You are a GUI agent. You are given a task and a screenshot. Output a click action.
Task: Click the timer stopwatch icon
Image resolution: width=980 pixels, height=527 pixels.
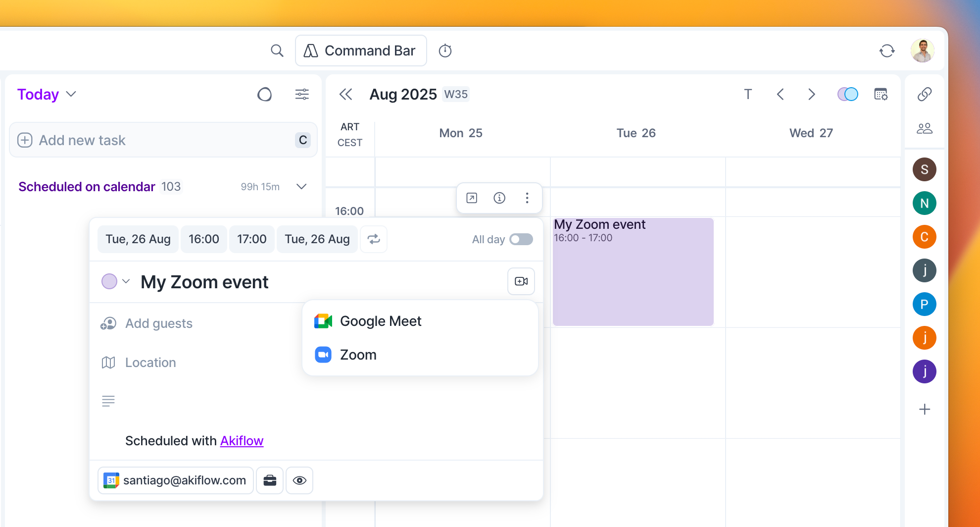[x=445, y=51]
